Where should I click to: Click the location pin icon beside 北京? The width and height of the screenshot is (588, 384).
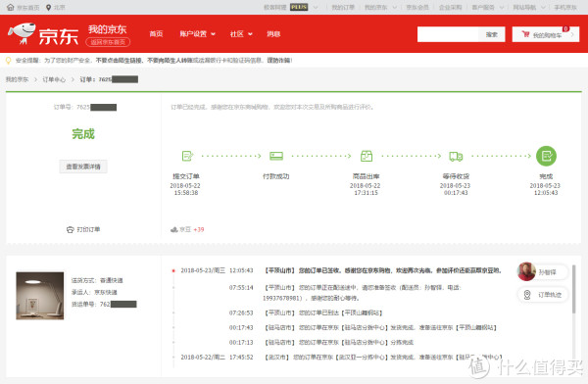[48, 7]
